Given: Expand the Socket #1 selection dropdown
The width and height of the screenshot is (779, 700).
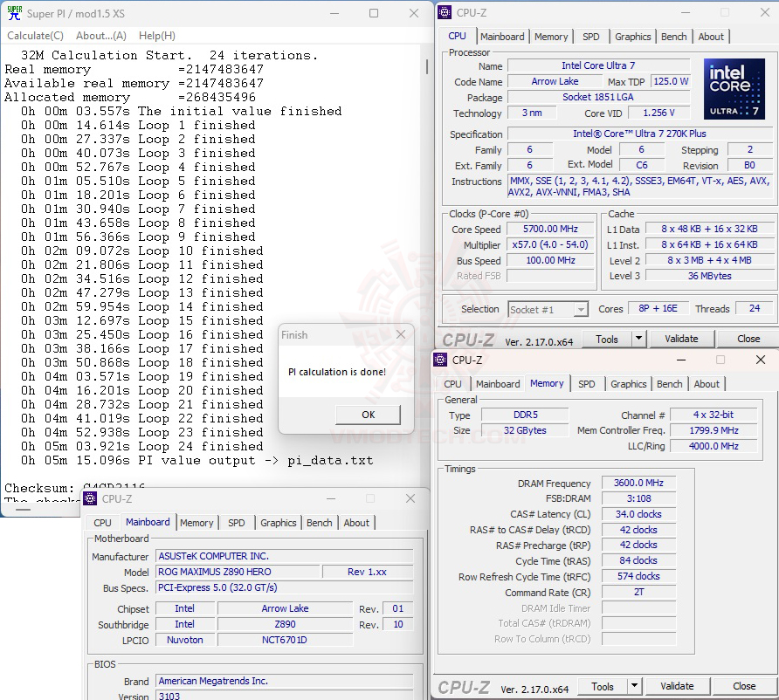Looking at the screenshot, I should click(580, 310).
